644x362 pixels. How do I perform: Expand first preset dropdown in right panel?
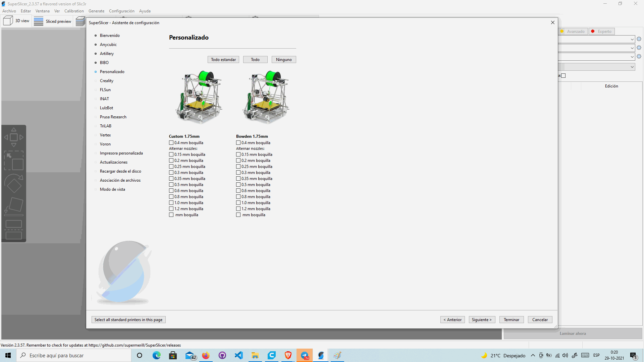632,39
